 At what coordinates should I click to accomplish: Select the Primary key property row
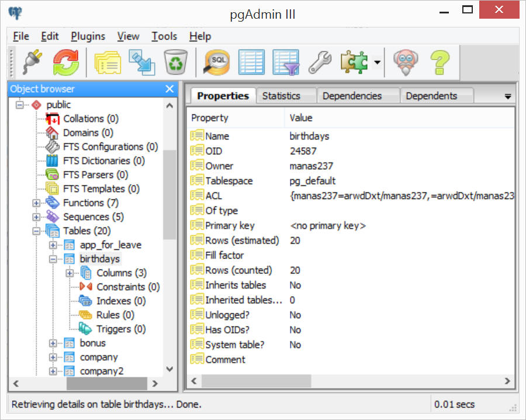pos(351,225)
